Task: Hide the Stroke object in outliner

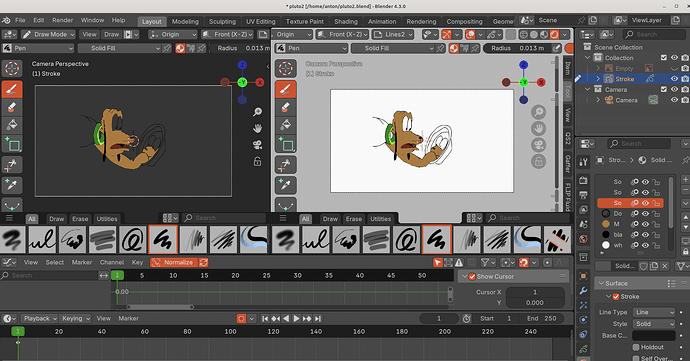Action: point(674,79)
